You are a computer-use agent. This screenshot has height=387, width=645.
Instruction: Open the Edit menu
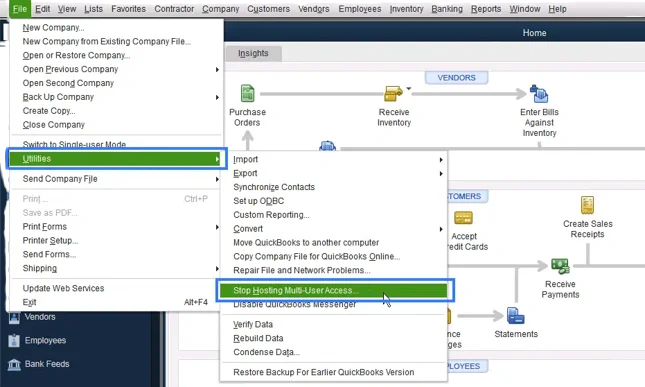click(x=42, y=9)
